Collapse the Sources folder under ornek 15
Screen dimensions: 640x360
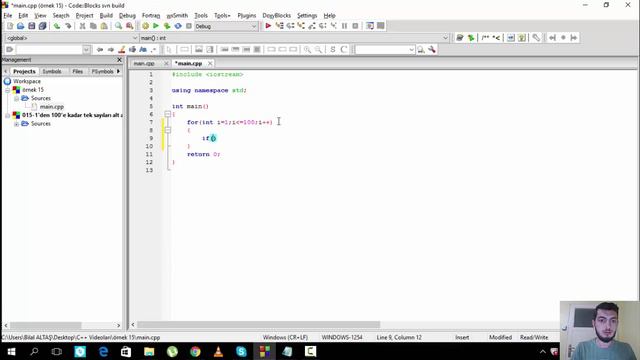coord(16,98)
